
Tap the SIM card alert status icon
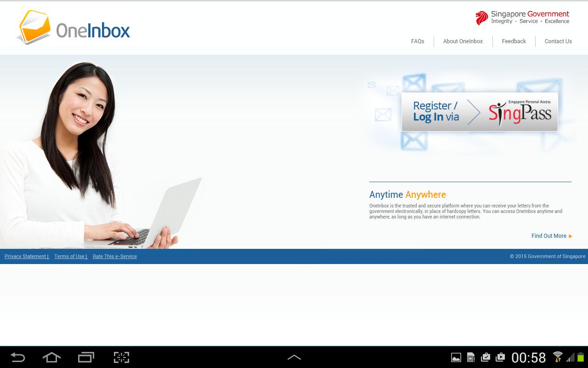(x=471, y=357)
